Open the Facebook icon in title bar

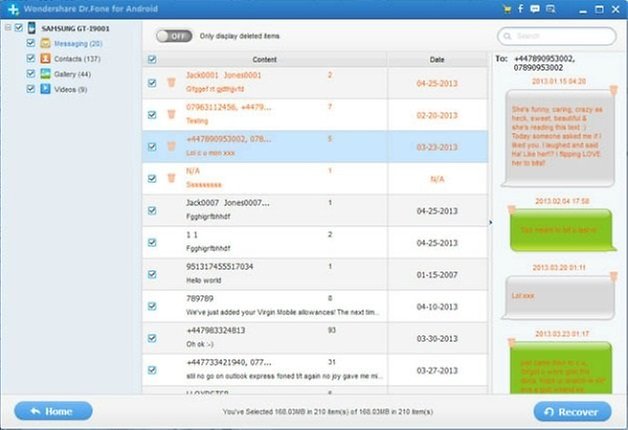[521, 8]
